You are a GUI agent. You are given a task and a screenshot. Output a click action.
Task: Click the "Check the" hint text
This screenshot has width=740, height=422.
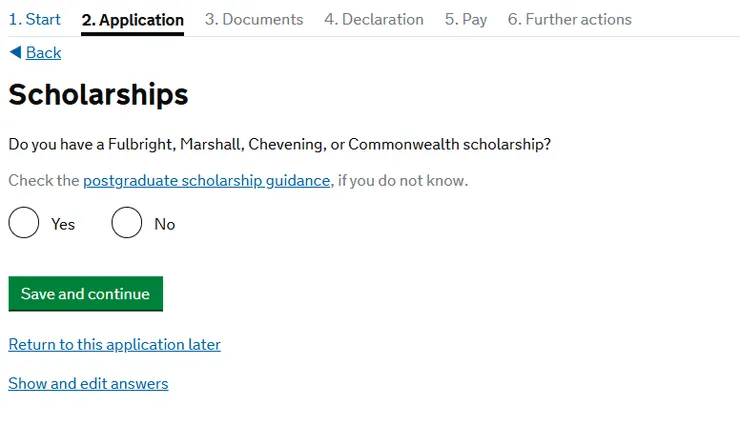click(x=44, y=181)
